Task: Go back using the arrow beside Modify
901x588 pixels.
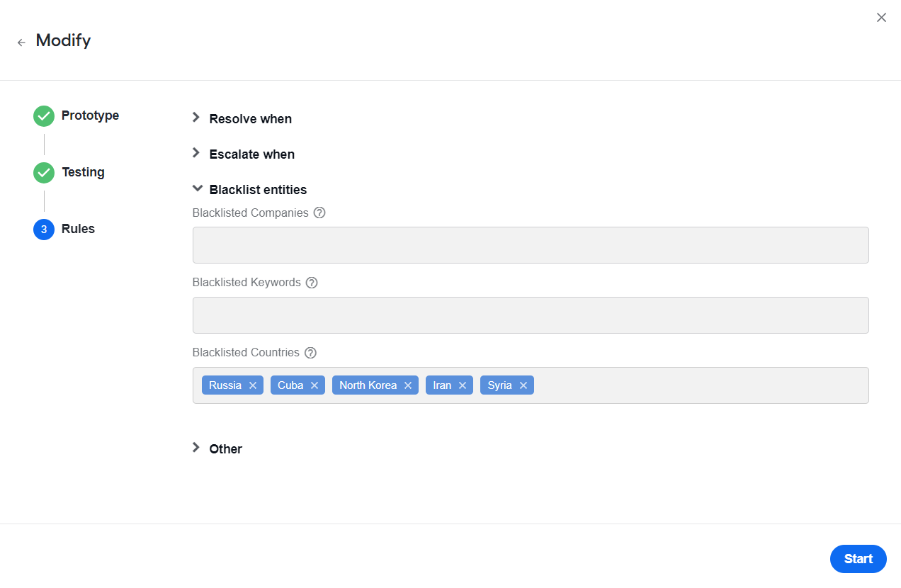Action: point(21,43)
